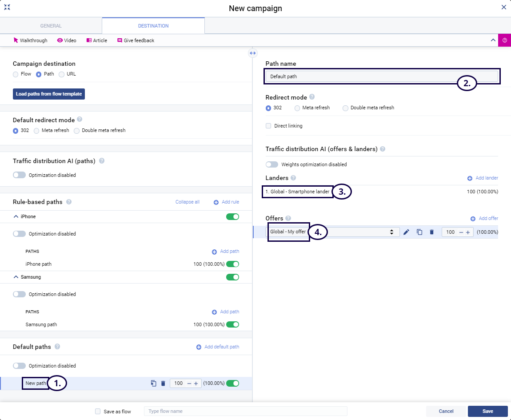Open the Global - My offer dropdown

coord(332,232)
